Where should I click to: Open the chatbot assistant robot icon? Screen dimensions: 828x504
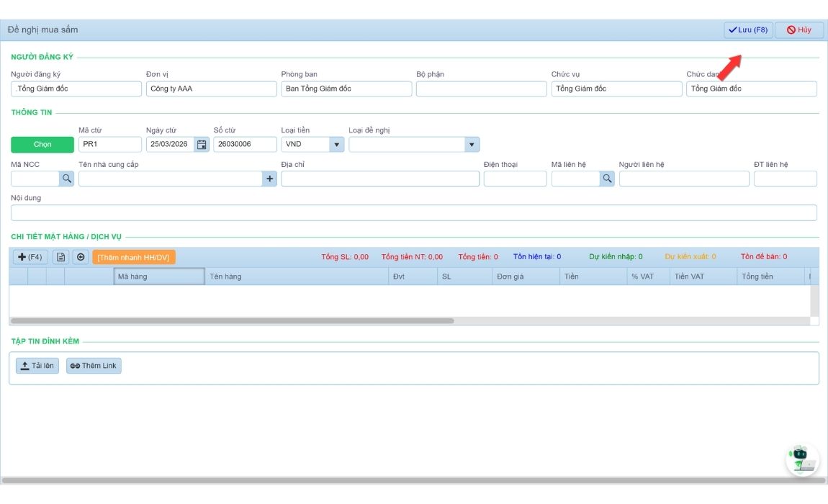click(801, 459)
